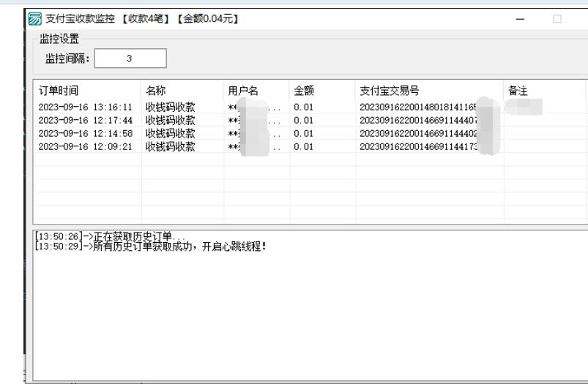Viewport: 588px width, 384px height.
Task: Click 收钱码收款 in the 12:14:58 row
Action: point(171,133)
